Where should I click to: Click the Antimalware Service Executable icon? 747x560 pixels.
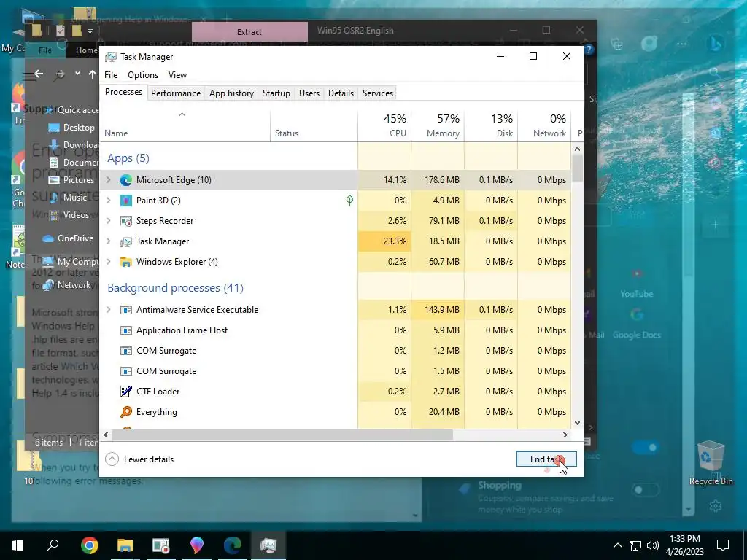tap(125, 310)
